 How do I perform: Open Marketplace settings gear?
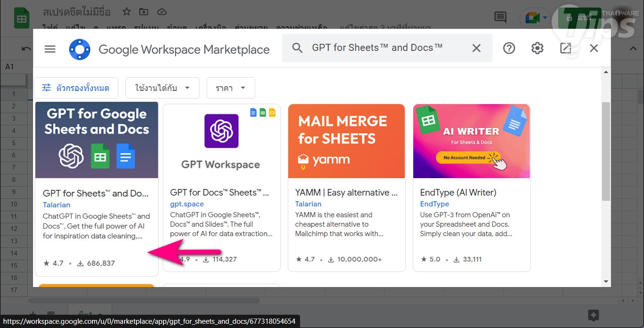[537, 48]
